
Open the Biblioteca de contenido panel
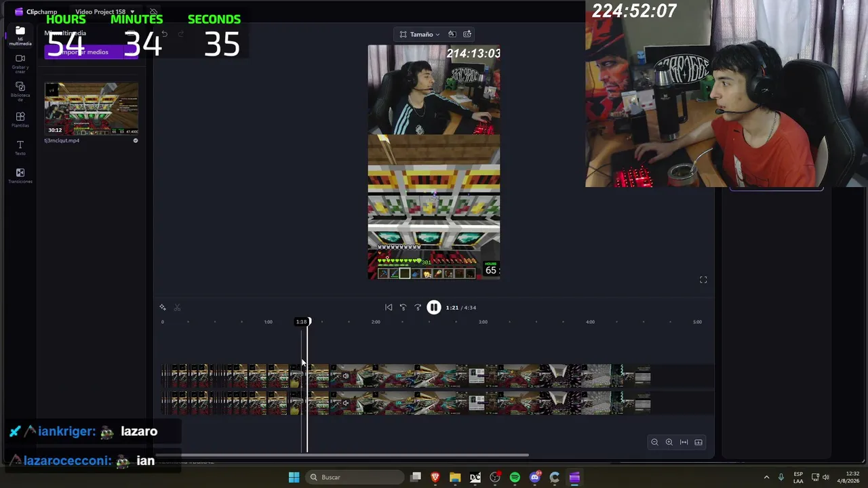(20, 91)
